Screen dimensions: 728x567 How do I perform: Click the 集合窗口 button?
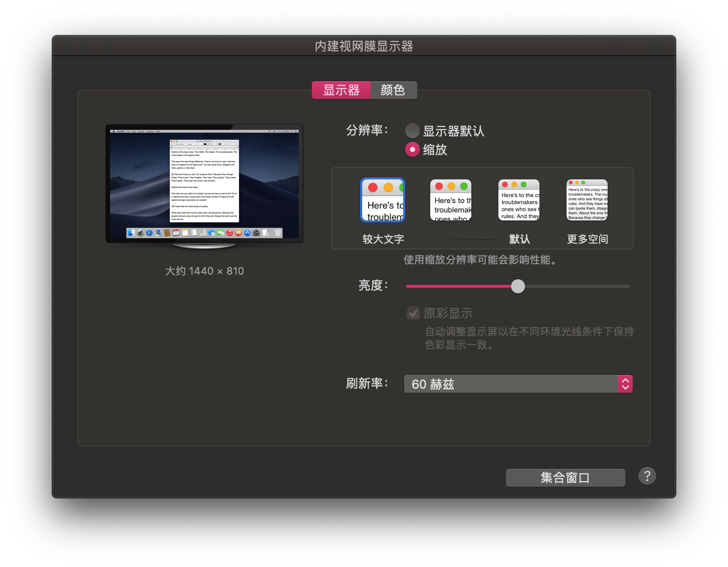(565, 478)
